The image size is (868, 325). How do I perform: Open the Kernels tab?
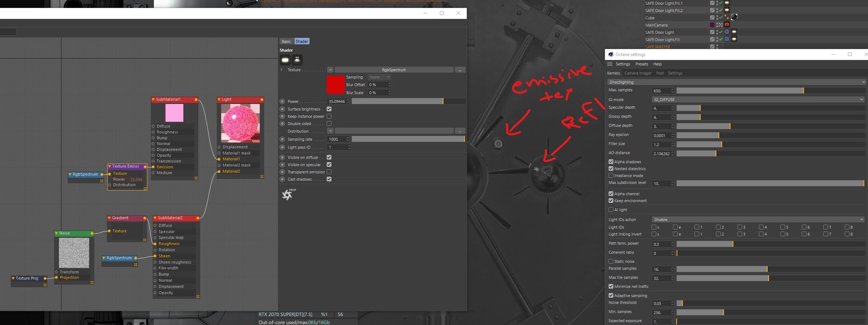click(x=613, y=73)
